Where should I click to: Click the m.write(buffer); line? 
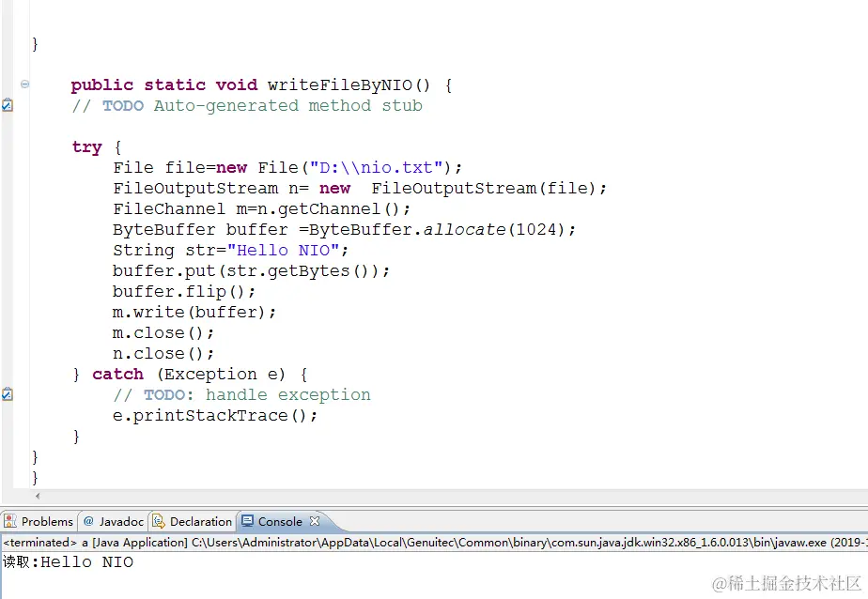pos(194,313)
